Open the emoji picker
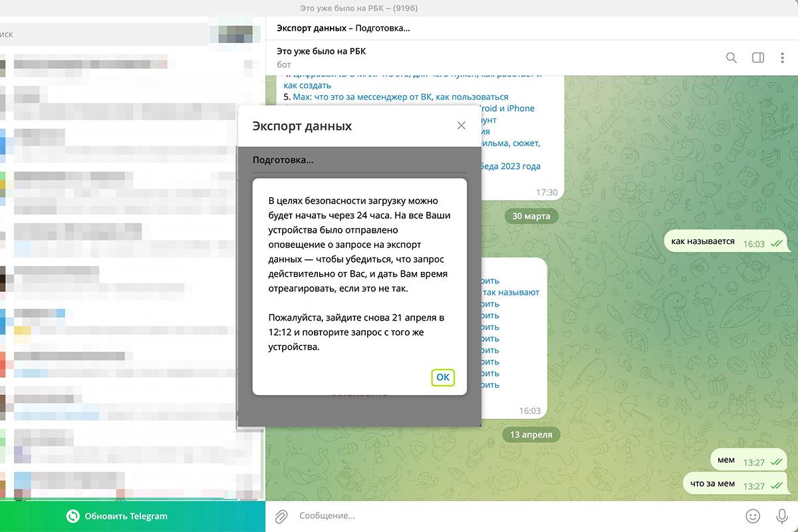The height and width of the screenshot is (532, 798). tap(753, 516)
